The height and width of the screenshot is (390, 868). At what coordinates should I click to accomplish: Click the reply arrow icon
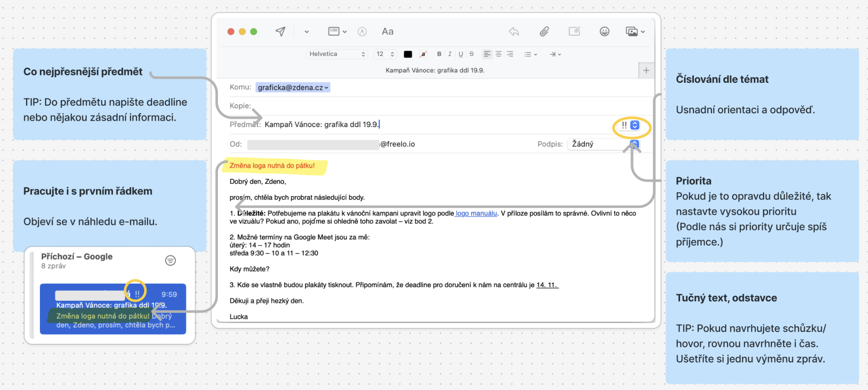click(514, 31)
